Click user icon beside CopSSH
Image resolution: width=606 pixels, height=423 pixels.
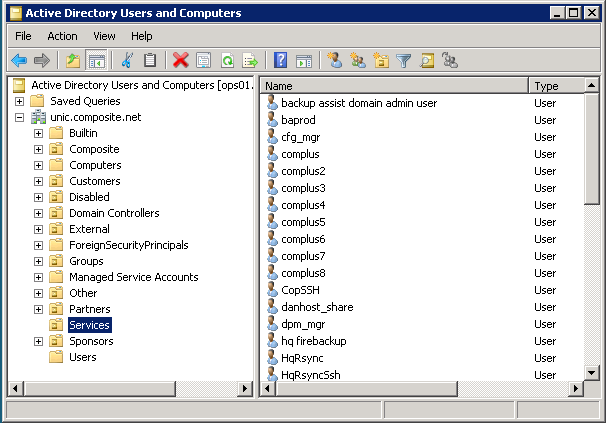272,290
